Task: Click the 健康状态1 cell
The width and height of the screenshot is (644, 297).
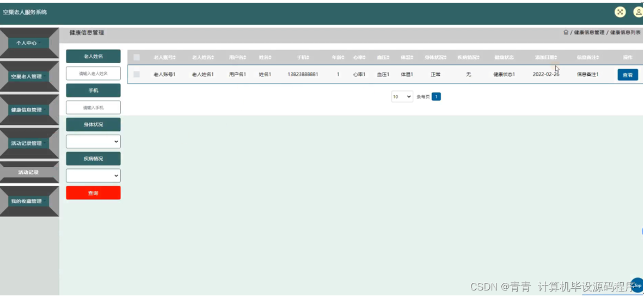Action: [504, 75]
